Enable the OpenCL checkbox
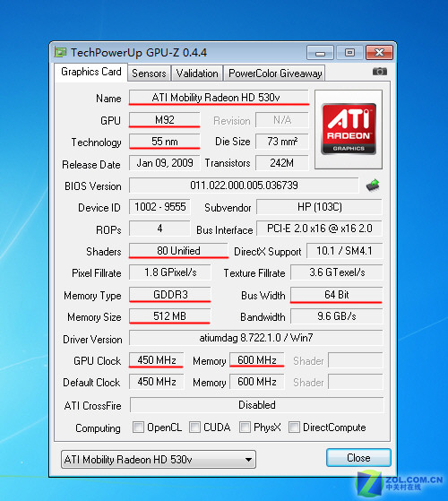 coord(138,427)
